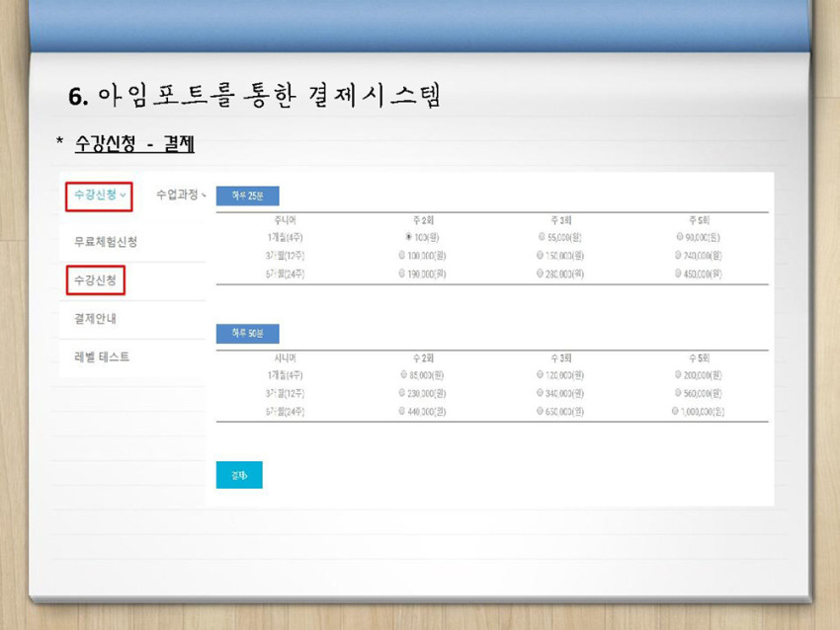
Task: Select the 440,000(원) radio option
Action: tap(402, 411)
